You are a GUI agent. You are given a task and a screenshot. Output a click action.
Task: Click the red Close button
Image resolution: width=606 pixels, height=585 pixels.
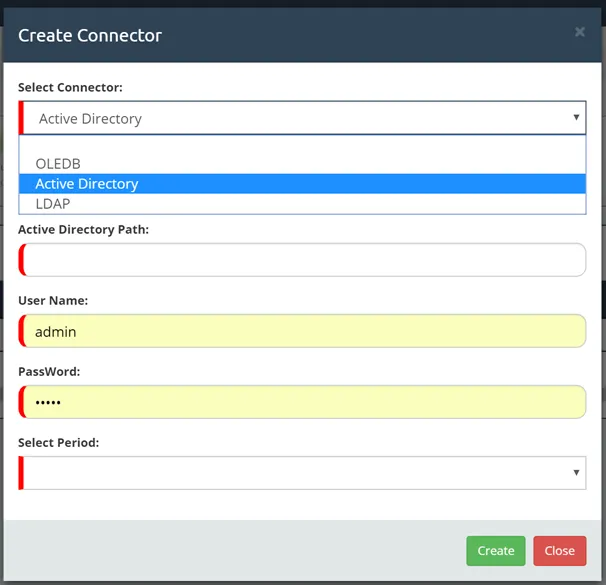tap(560, 551)
